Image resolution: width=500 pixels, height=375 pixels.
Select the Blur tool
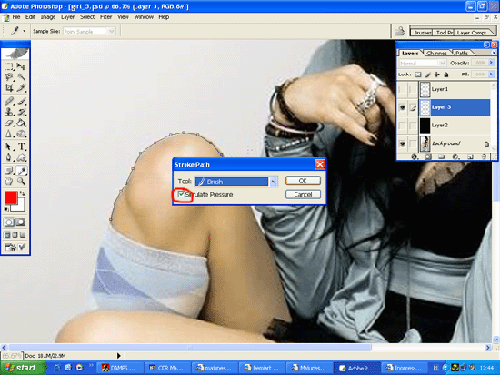tap(9, 134)
